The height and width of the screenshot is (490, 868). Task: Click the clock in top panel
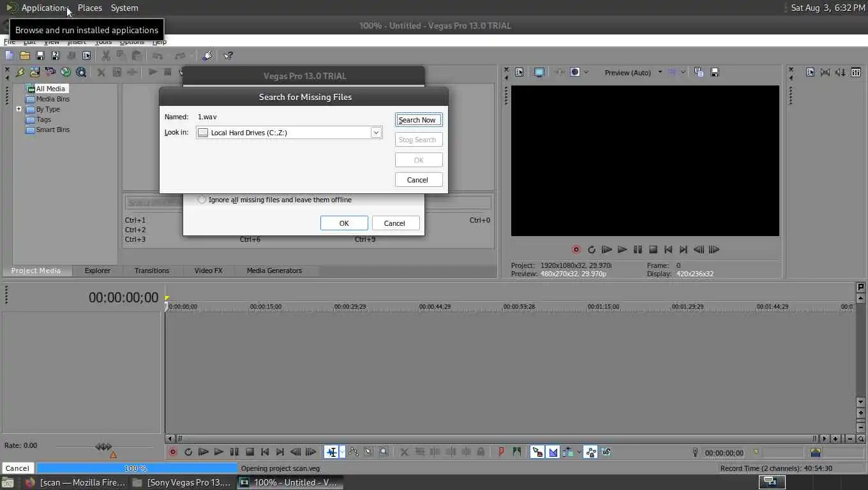coord(828,8)
